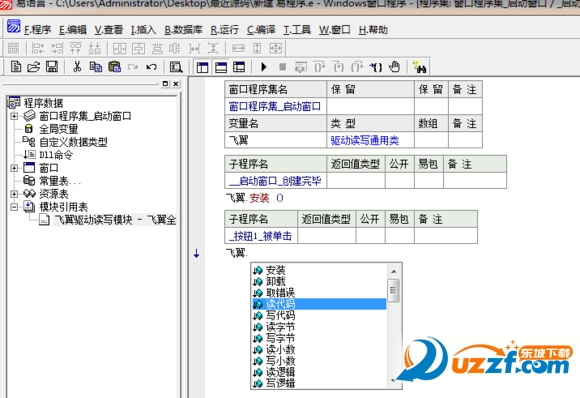
Task: Click the Cut scissors toolbar icon
Action: click(x=77, y=67)
